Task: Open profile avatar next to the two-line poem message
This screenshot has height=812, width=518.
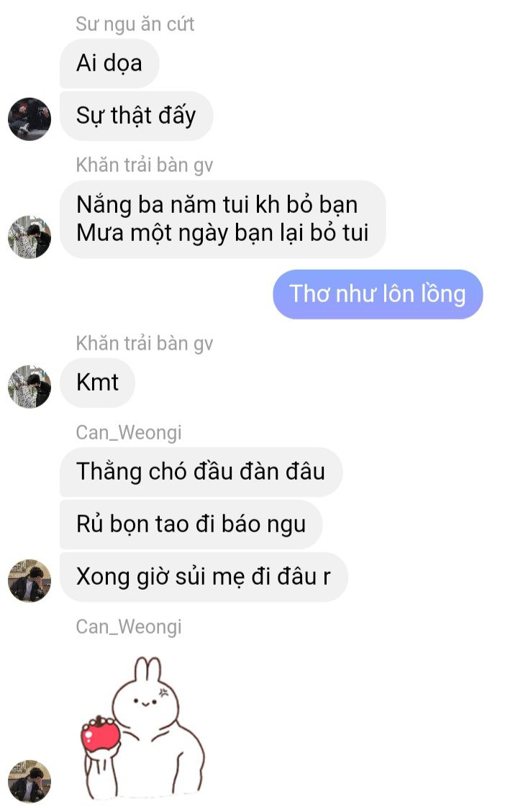Action: [29, 237]
